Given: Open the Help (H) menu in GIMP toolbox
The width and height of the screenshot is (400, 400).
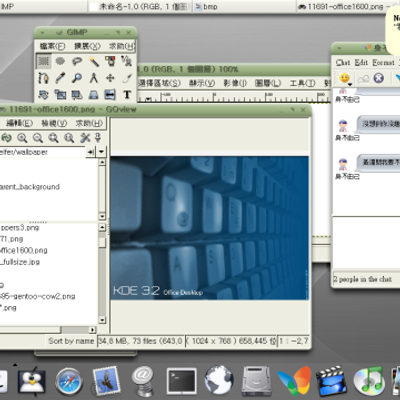Looking at the screenshot, I should [x=122, y=46].
